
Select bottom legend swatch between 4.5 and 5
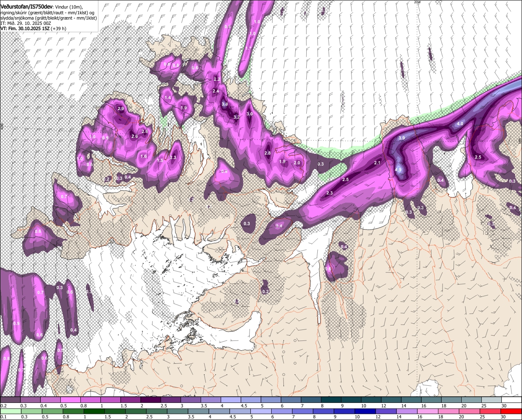(241, 411)
